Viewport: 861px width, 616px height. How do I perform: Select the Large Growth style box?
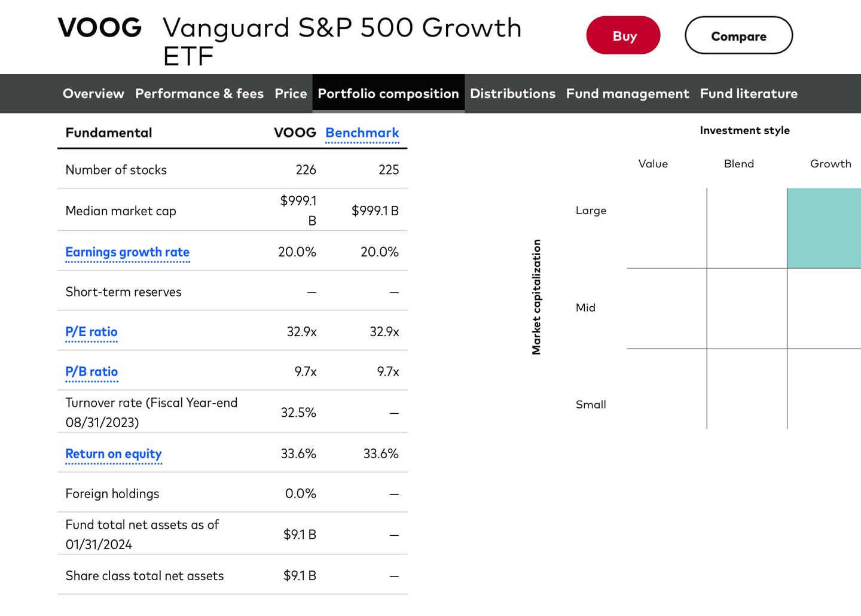[x=825, y=228]
